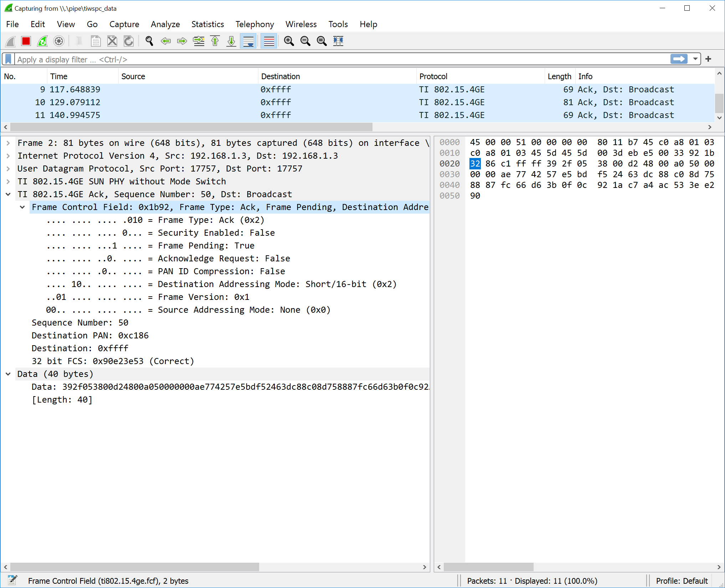Click highlighted hex byte 32
This screenshot has height=588, width=725.
pos(475,164)
